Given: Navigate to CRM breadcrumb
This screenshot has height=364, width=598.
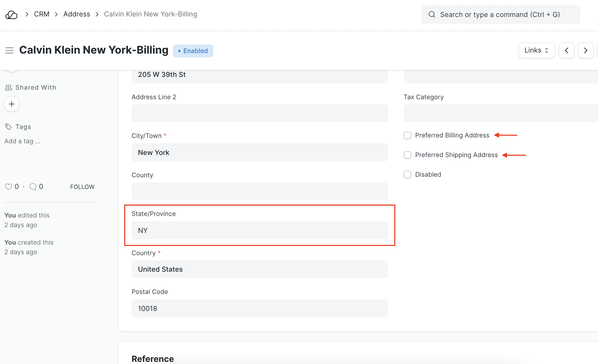Looking at the screenshot, I should point(42,14).
